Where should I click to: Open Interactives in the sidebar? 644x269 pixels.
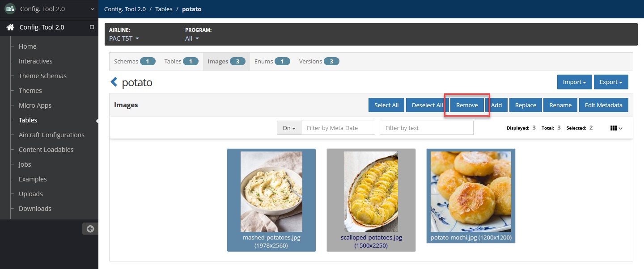(x=35, y=61)
